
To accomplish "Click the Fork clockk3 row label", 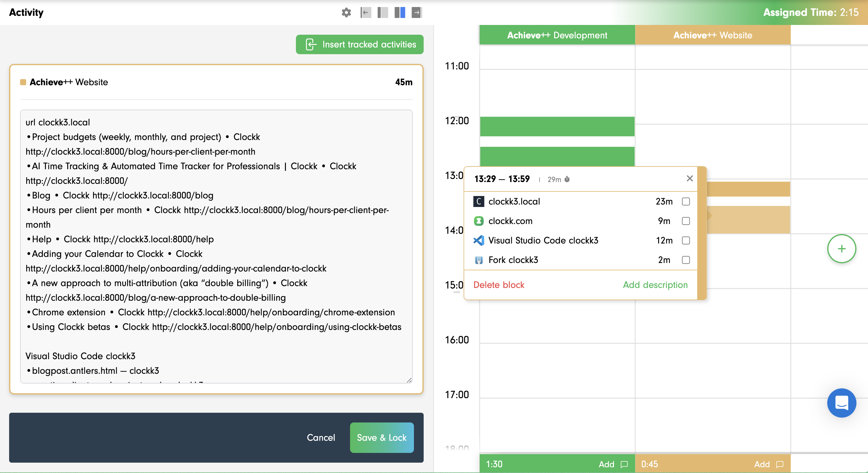I will point(513,260).
